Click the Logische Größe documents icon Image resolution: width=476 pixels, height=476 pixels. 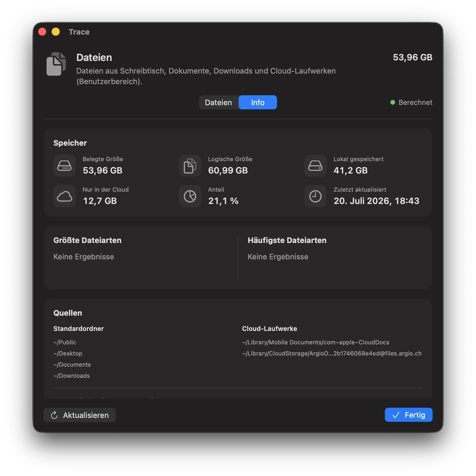(x=190, y=166)
